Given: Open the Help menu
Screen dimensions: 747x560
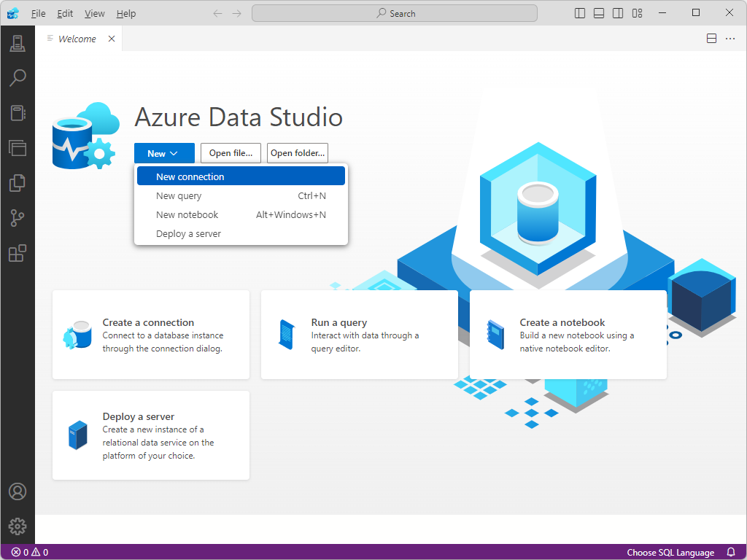Looking at the screenshot, I should pos(125,13).
